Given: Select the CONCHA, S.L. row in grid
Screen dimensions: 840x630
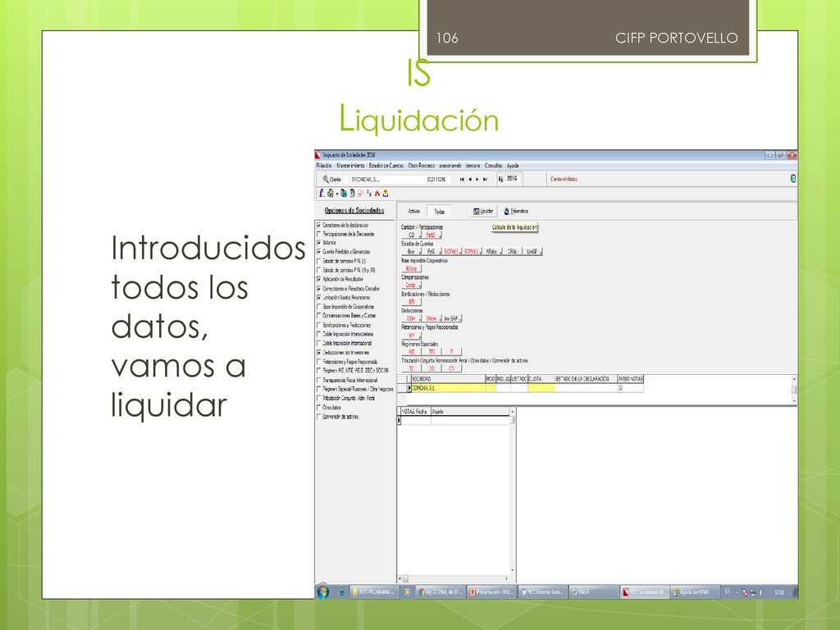Looking at the screenshot, I should (525, 388).
